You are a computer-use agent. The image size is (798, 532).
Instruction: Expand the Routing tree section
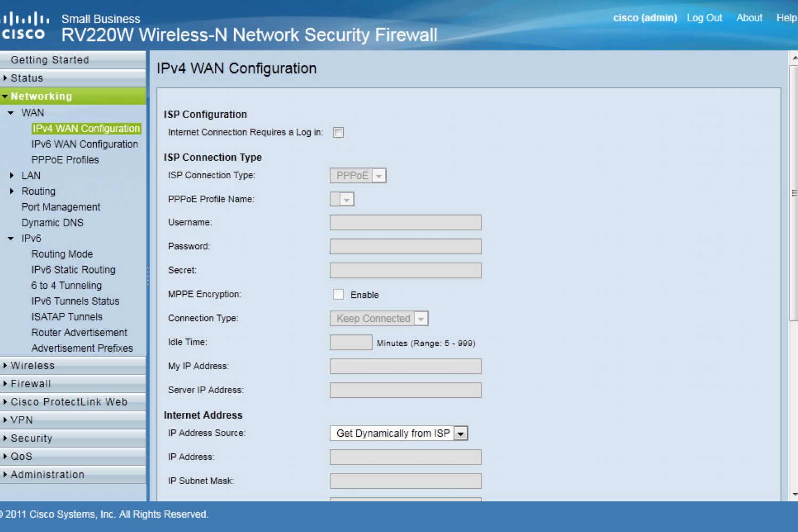(x=12, y=192)
